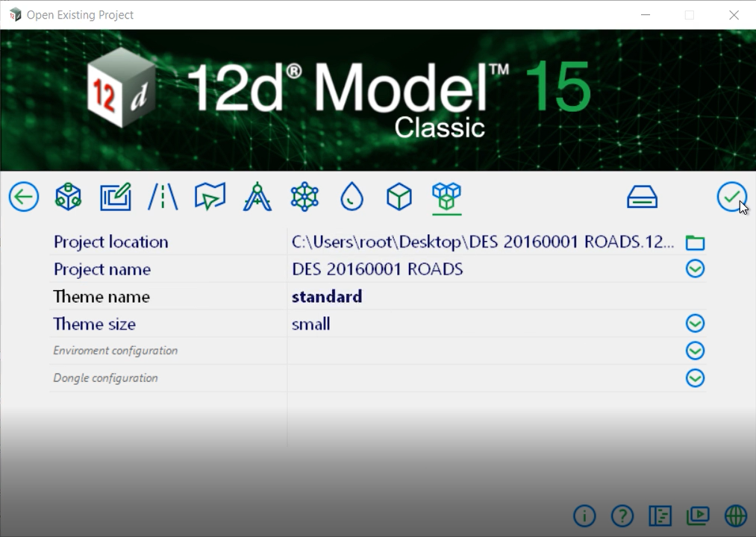Open the help question mark icon
Viewport: 756px width, 537px height.
(x=622, y=516)
